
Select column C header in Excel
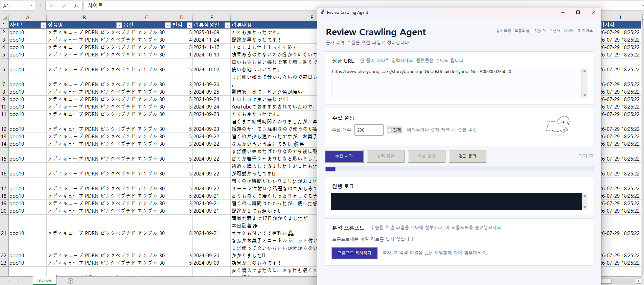pos(147,18)
